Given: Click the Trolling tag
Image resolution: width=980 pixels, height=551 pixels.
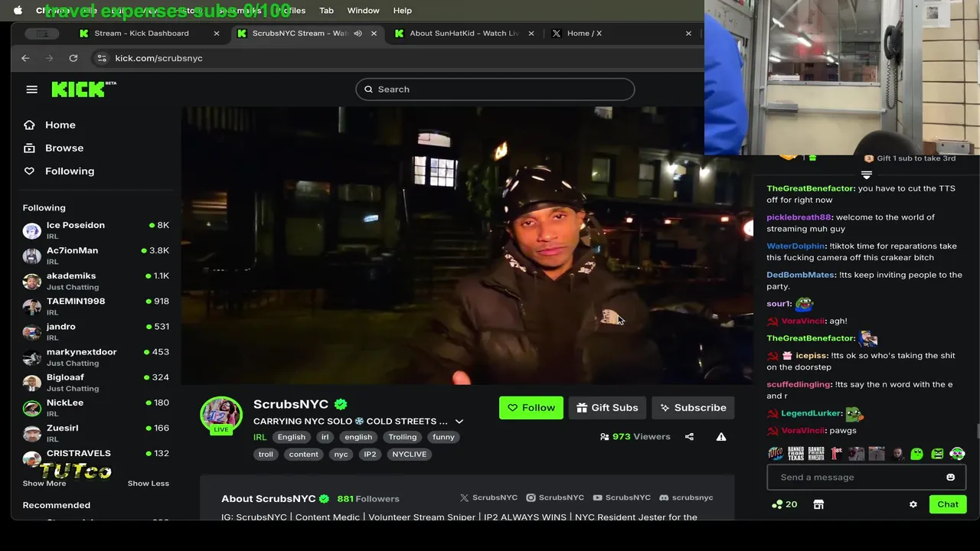Looking at the screenshot, I should [402, 437].
